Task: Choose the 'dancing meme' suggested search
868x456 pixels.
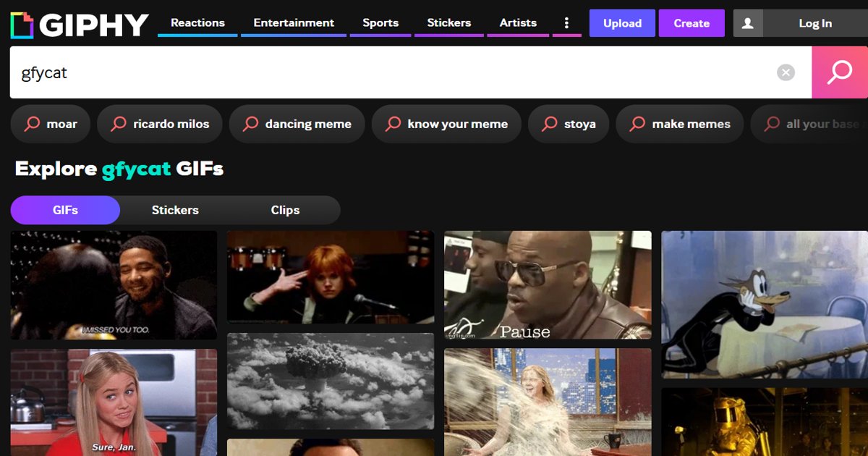Action: tap(297, 124)
